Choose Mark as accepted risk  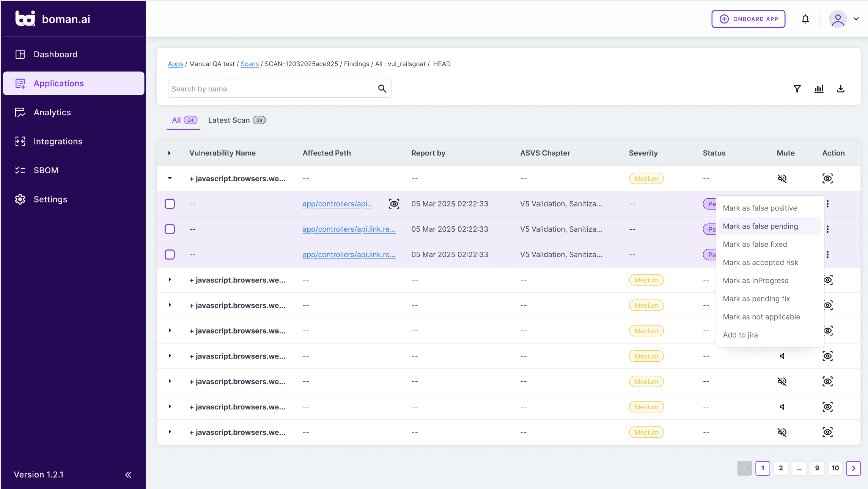760,262
